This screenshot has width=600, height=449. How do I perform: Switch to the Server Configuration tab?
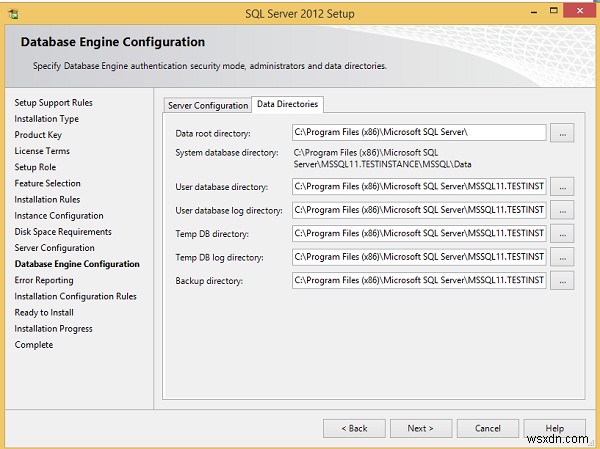[x=208, y=105]
